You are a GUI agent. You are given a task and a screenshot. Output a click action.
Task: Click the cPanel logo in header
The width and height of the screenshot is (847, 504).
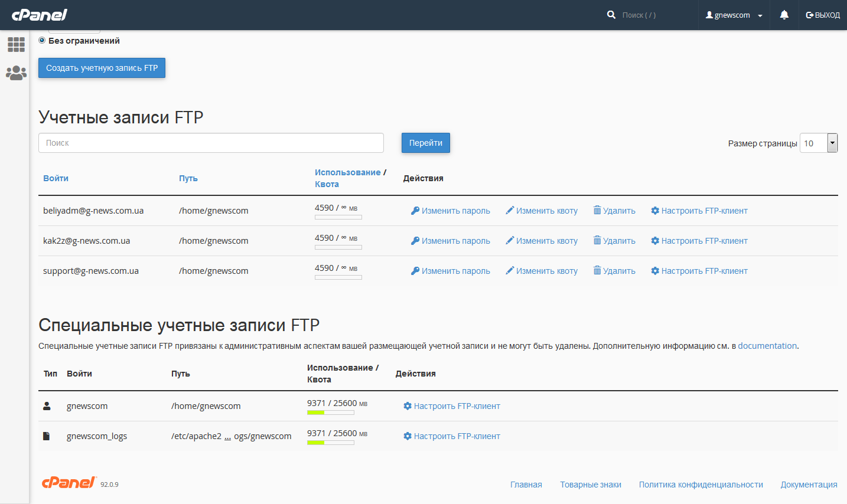click(40, 15)
